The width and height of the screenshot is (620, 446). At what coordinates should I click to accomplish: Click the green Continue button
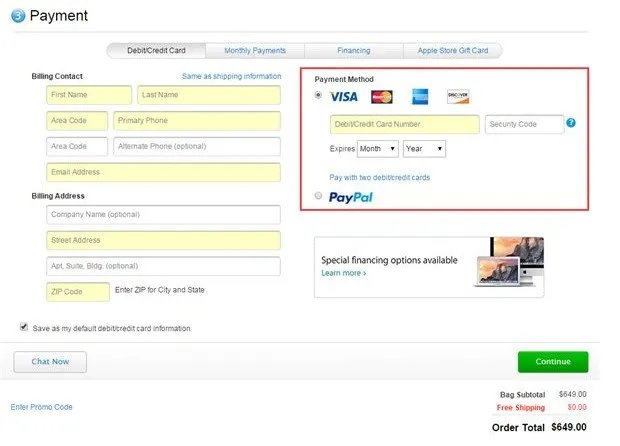(x=553, y=362)
